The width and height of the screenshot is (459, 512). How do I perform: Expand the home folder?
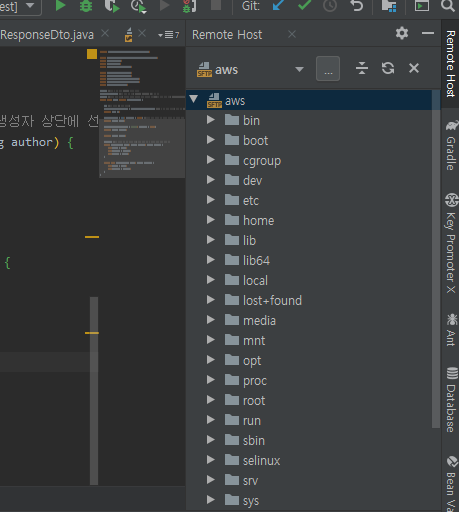210,219
